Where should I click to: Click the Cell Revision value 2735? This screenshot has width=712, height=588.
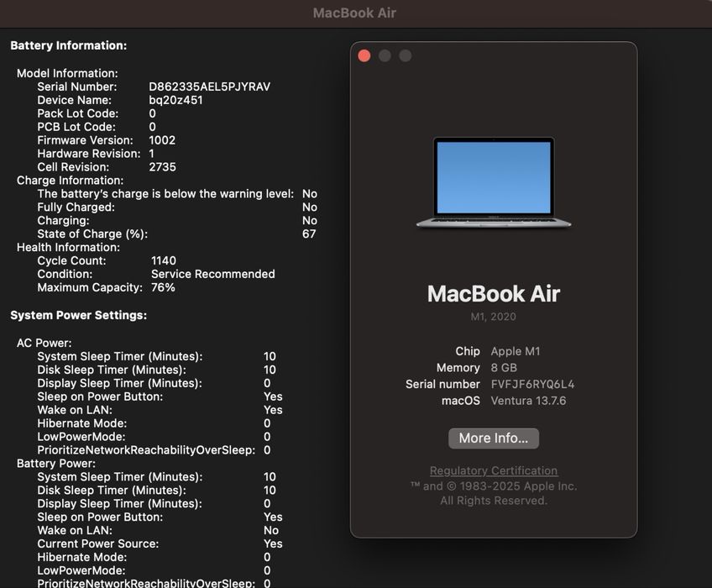tap(163, 167)
